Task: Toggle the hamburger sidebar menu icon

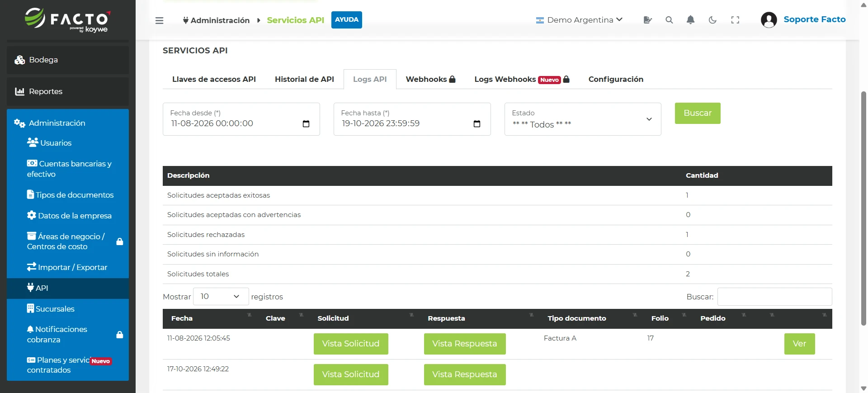Action: click(159, 20)
